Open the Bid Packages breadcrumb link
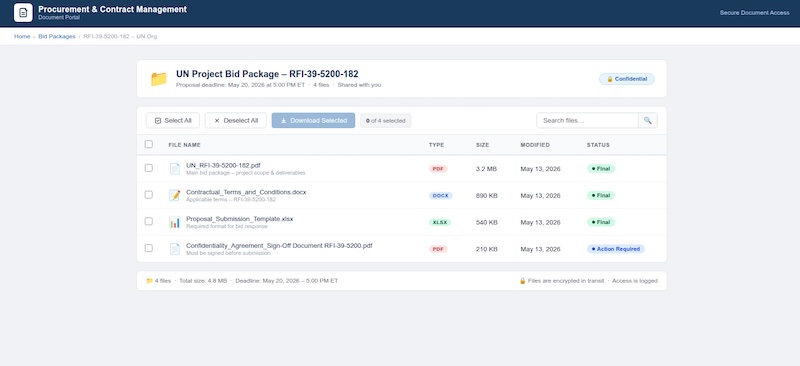800x366 pixels. coord(57,37)
